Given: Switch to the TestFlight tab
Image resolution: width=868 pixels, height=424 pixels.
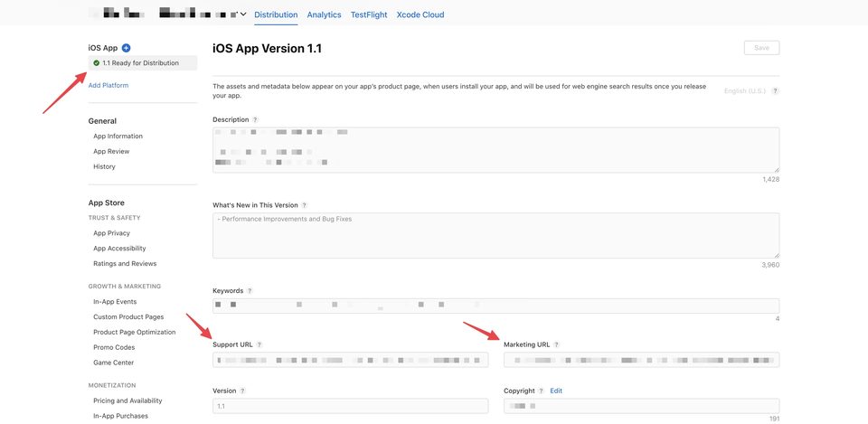Looking at the screenshot, I should tap(369, 15).
